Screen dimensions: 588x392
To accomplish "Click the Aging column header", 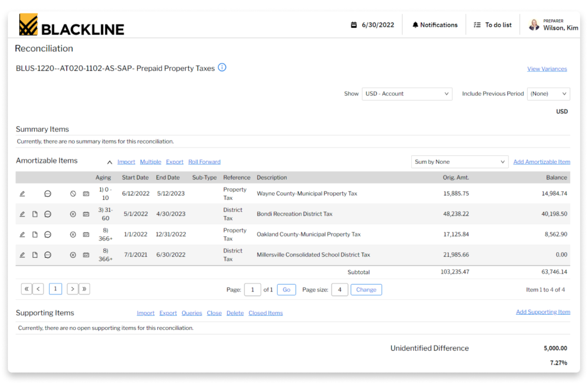I will click(103, 178).
